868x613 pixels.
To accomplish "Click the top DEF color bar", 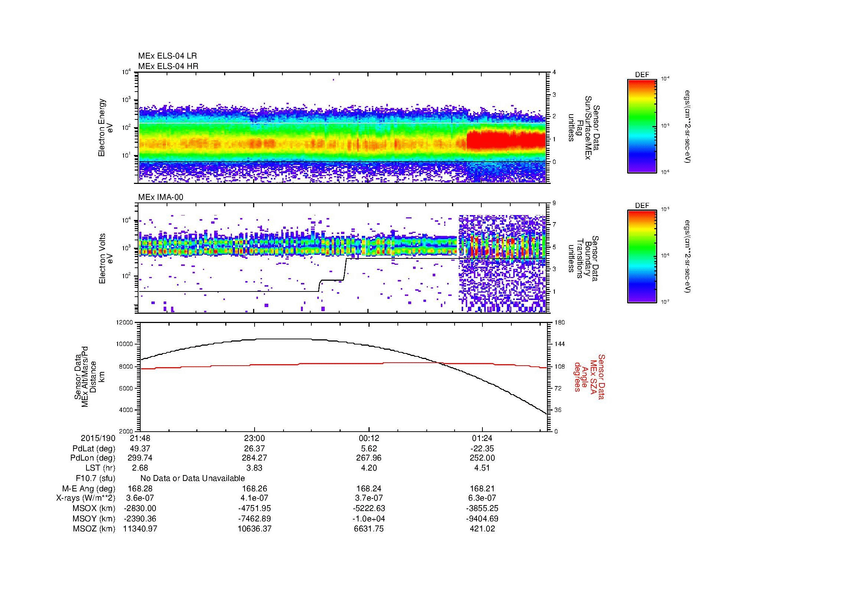I will (642, 126).
